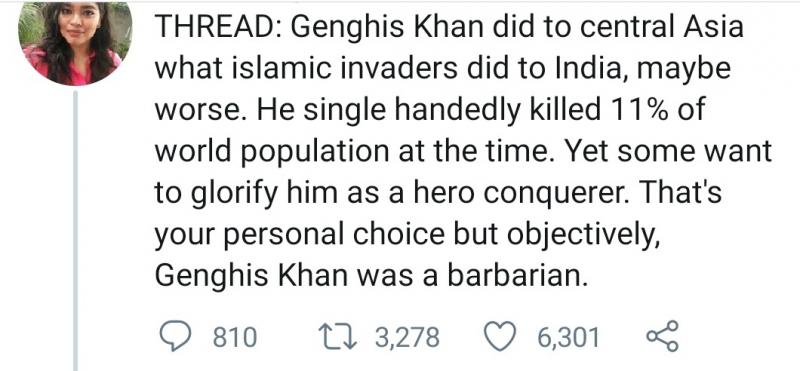Click the line 'Genghis Khan was a barbarian.'
The image size is (800, 371).
click(x=368, y=276)
